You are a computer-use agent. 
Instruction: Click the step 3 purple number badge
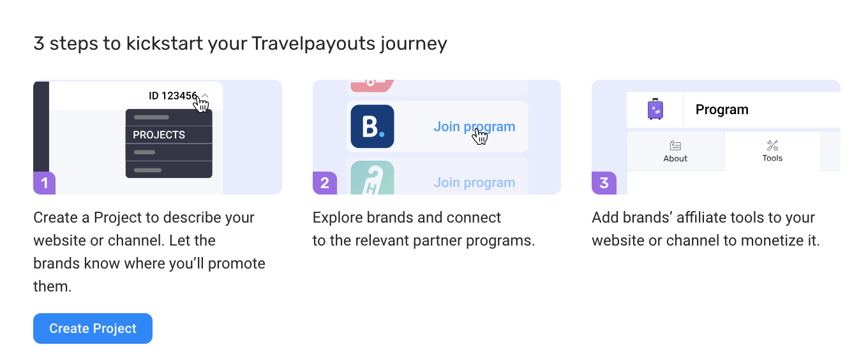[x=603, y=183]
